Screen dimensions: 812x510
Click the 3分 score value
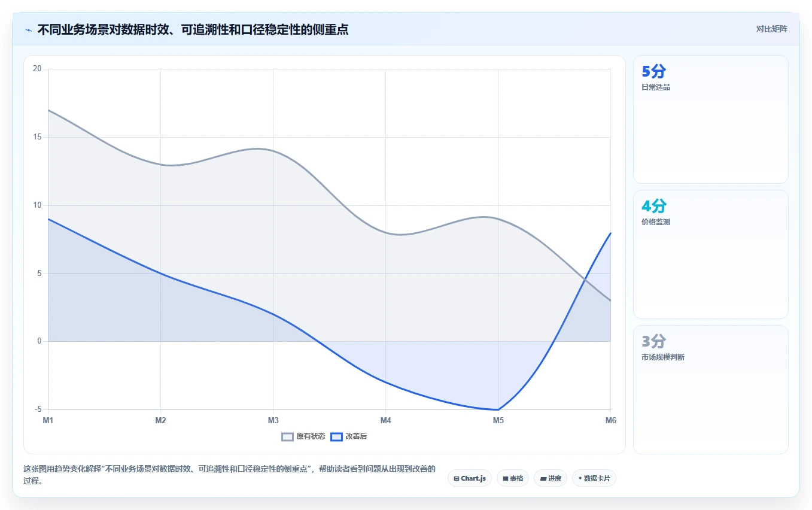[653, 342]
